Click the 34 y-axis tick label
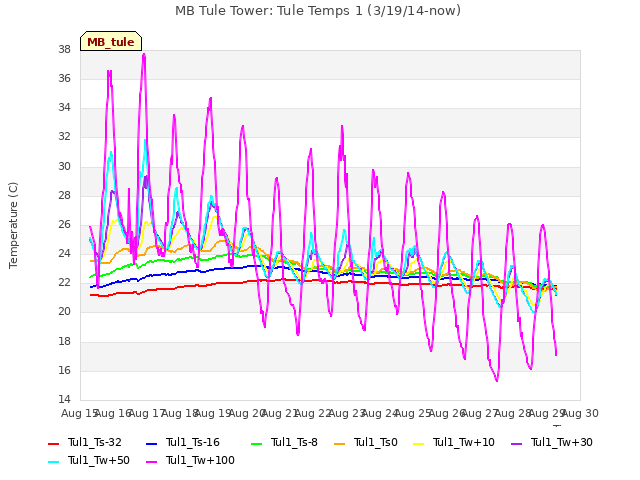The height and width of the screenshot is (480, 640). click(x=64, y=108)
